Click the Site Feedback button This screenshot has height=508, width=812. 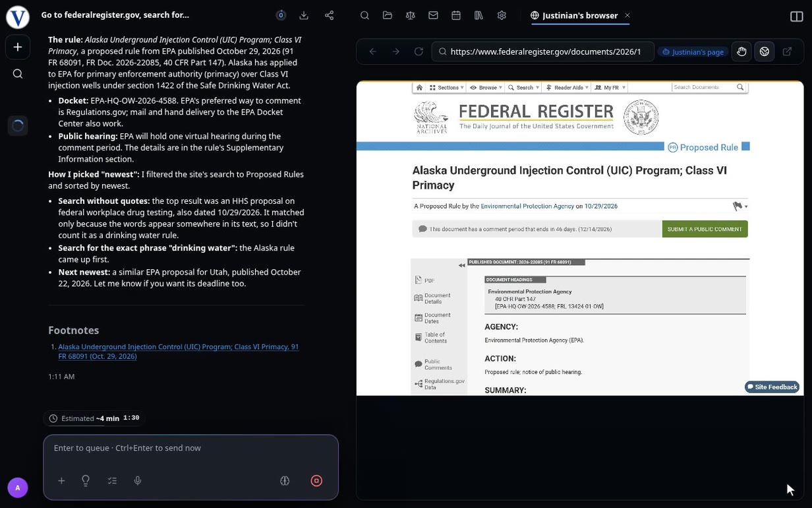click(772, 387)
